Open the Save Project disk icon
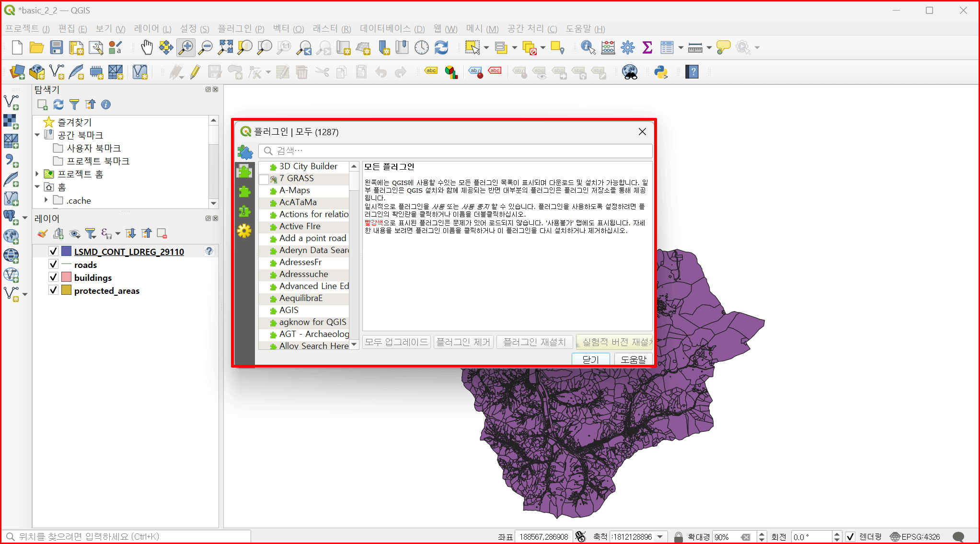The width and height of the screenshot is (980, 544). (57, 47)
